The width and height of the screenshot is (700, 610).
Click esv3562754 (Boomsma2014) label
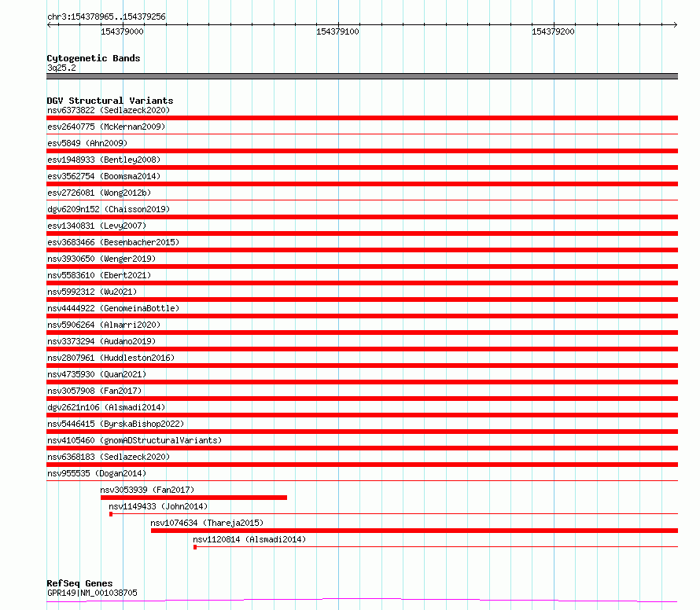(104, 176)
